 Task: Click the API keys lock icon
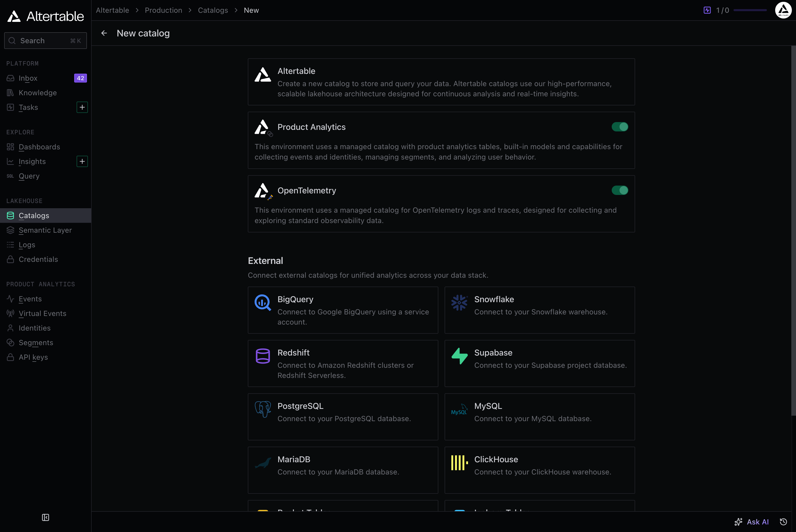(x=10, y=357)
